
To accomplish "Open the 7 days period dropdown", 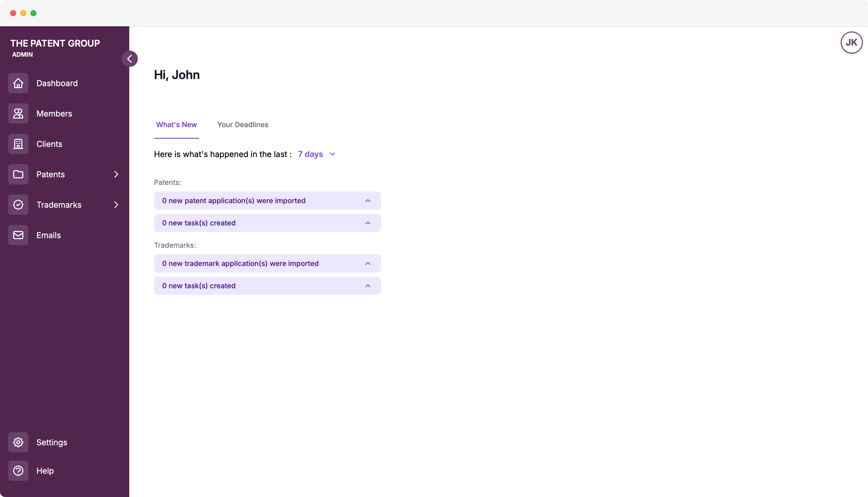I will [x=316, y=154].
